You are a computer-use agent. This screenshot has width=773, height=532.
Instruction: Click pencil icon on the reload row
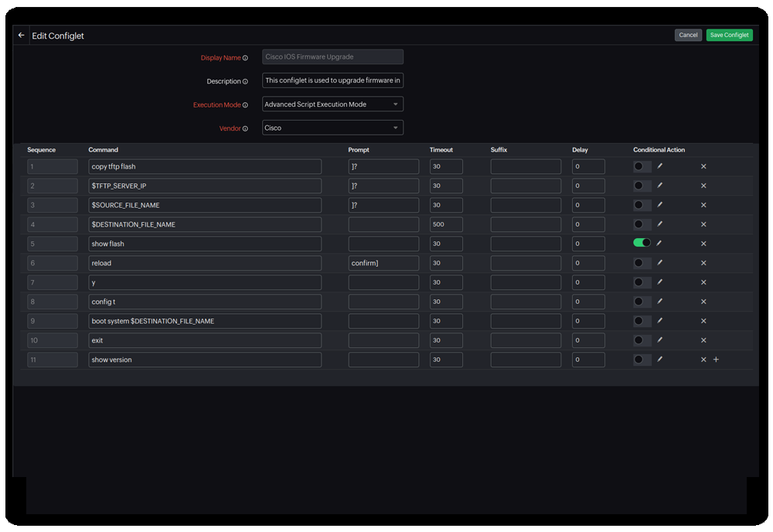pos(659,263)
